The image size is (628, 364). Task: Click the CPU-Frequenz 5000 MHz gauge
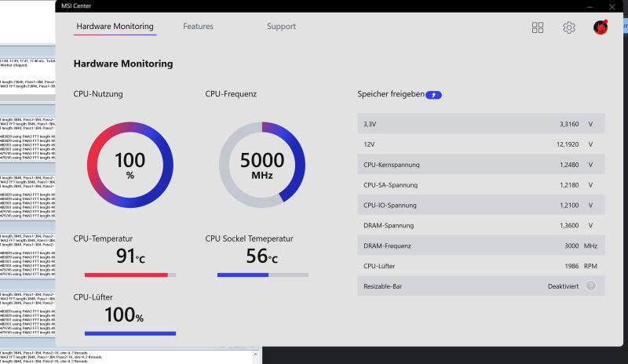click(x=262, y=165)
